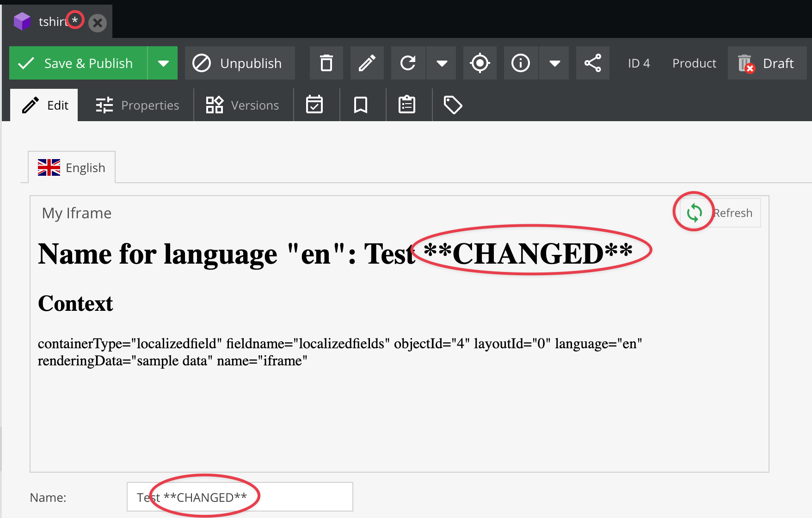
Task: Open the calendar schedule tab icon
Action: tap(314, 105)
